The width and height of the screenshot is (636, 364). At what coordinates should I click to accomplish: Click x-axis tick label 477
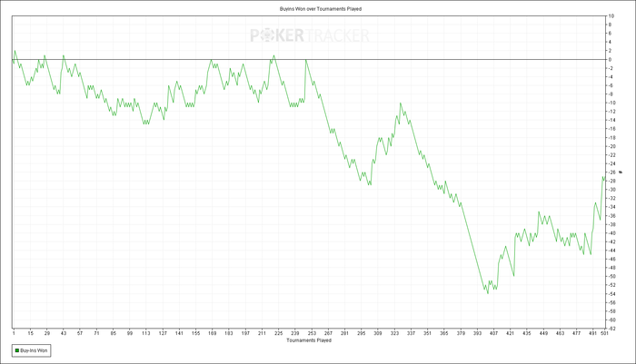(576, 333)
